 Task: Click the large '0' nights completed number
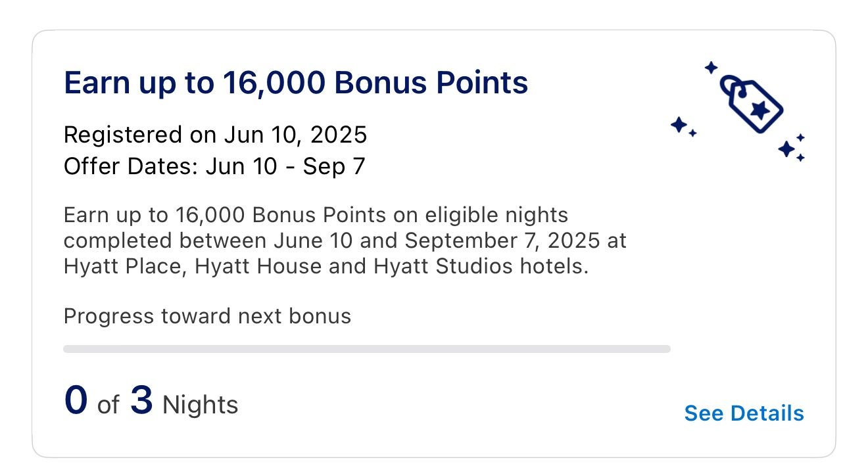pos(76,401)
